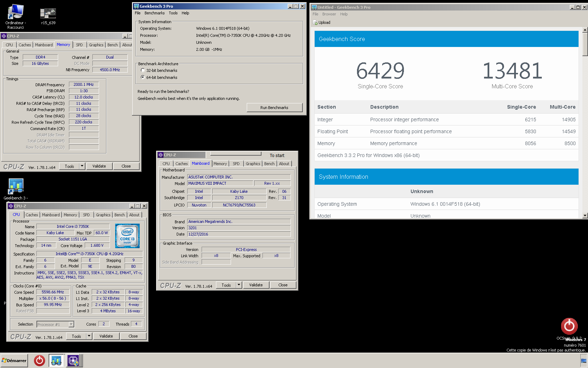588x368 pixels.
Task: Open File menu in Untitled Geekbench window
Action: coord(315,14)
